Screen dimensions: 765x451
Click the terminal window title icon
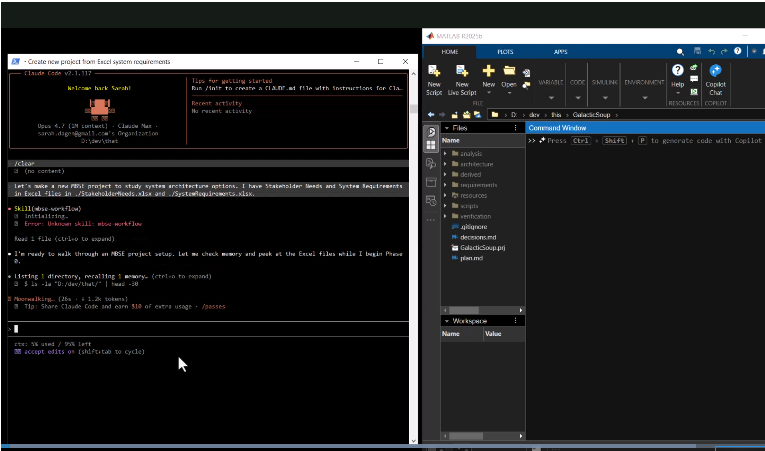point(16,62)
